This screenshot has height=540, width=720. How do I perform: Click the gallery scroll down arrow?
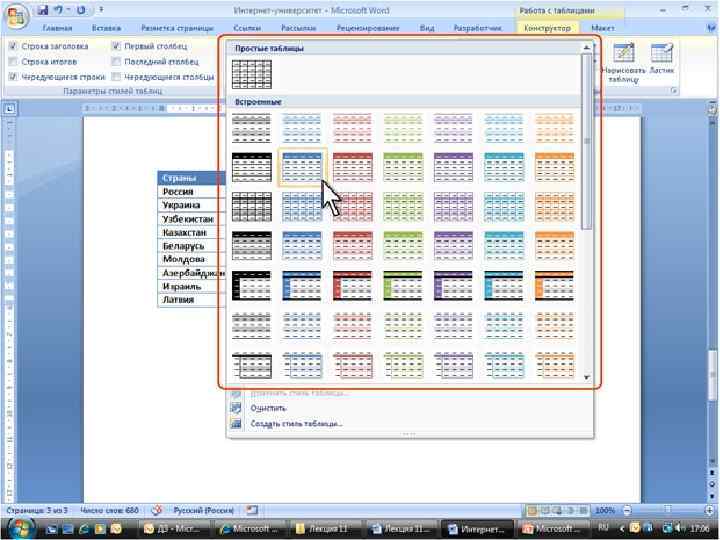[586, 377]
